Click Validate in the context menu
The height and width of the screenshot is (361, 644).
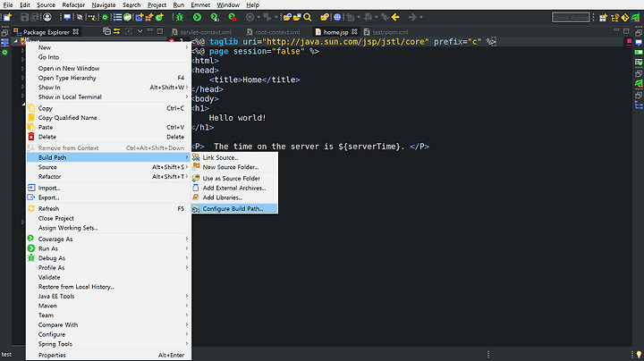pos(109,277)
